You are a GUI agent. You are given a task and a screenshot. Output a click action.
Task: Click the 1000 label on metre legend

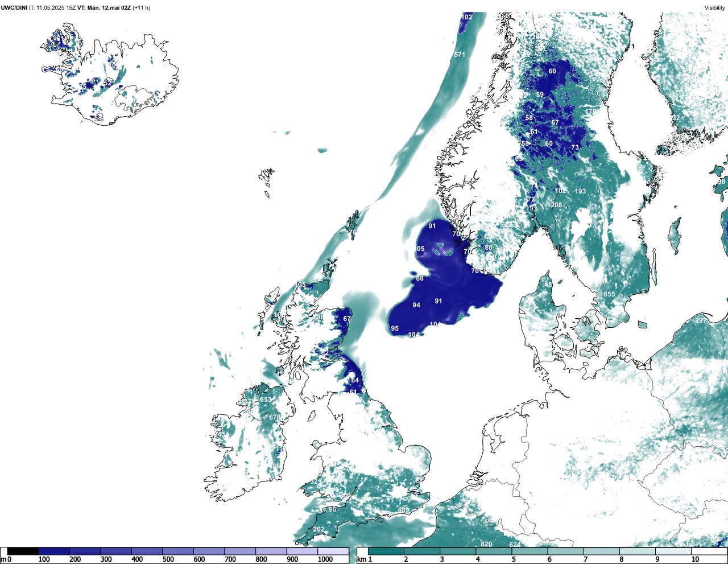pyautogui.click(x=325, y=559)
